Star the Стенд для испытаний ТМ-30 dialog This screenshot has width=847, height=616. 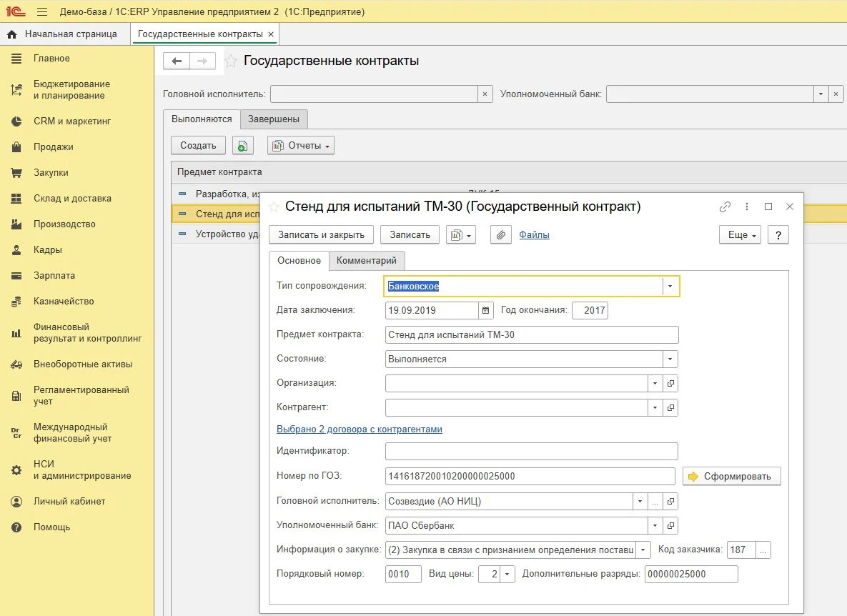pos(274,207)
